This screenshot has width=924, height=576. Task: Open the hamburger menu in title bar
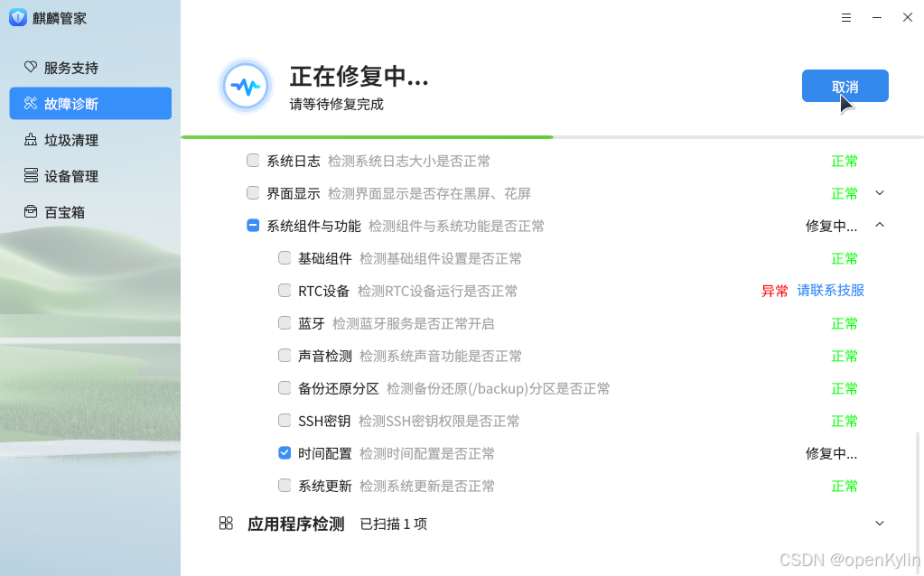click(x=846, y=18)
